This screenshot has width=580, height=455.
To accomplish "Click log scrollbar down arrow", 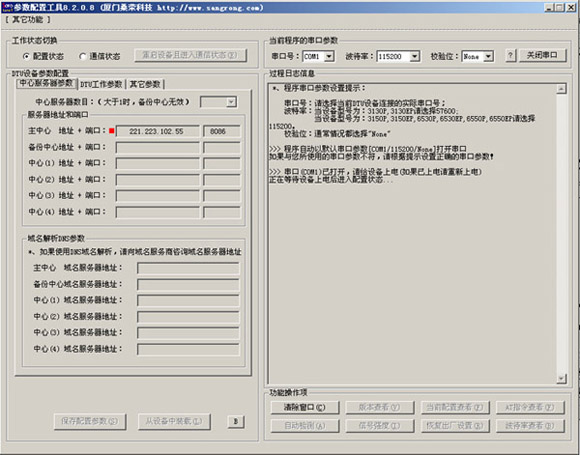I will pyautogui.click(x=561, y=378).
